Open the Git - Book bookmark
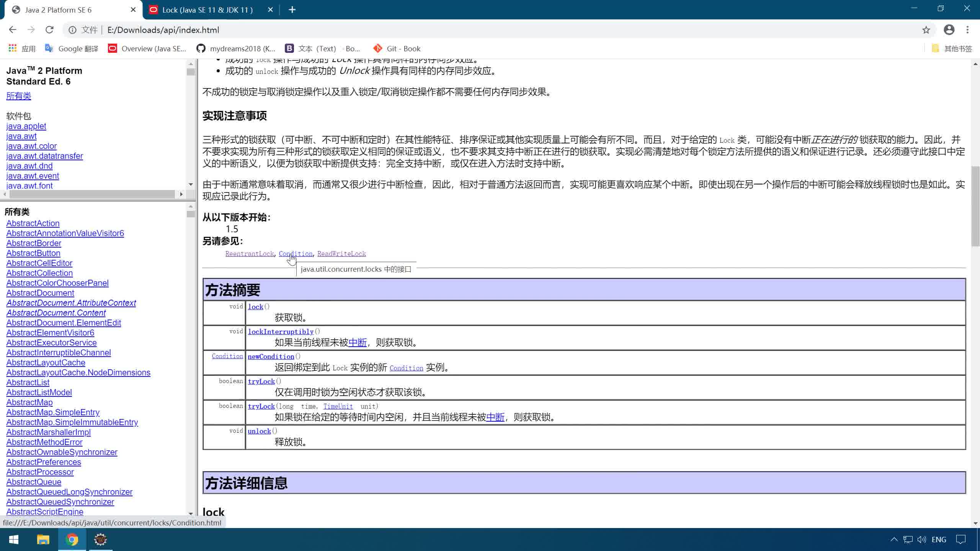This screenshot has height=551, width=980. point(397,49)
